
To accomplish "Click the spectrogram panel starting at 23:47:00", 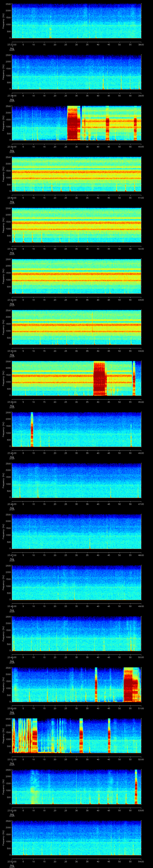I will click(x=76, y=531).
